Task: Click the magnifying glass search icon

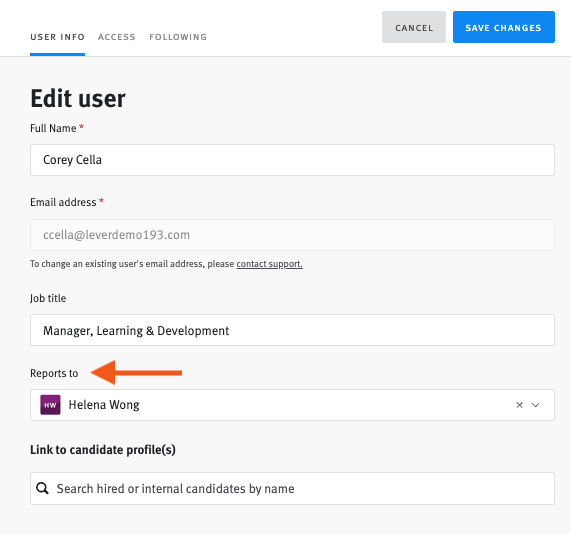Action: coord(42,488)
